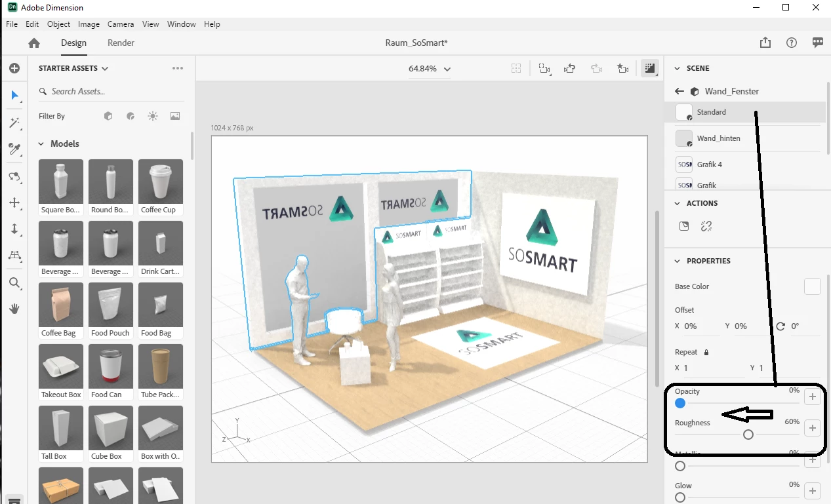
Task: Filter assets by Materials icon
Action: (131, 116)
